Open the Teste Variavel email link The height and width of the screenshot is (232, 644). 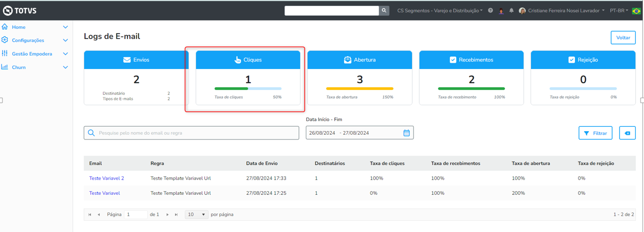pos(104,193)
